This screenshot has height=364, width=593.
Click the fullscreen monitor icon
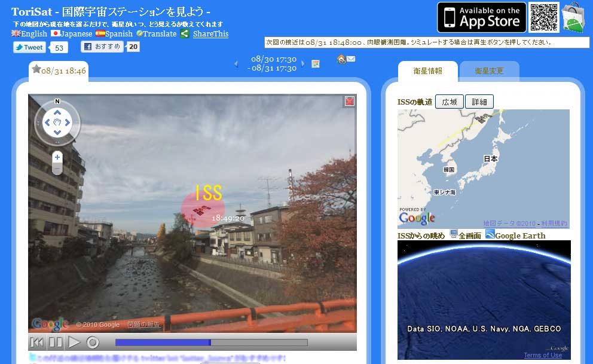(x=454, y=234)
